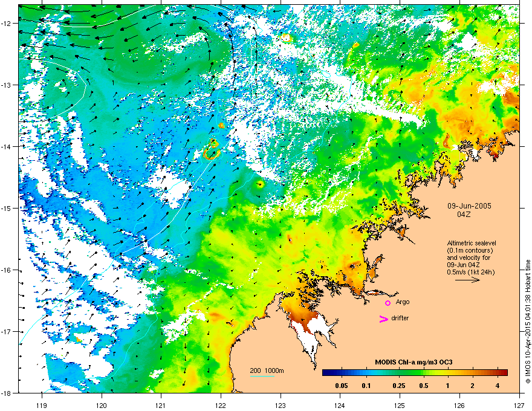Click longitude axis label '125'
Image resolution: width=532 pixels, height=411 pixels.
point(400,405)
